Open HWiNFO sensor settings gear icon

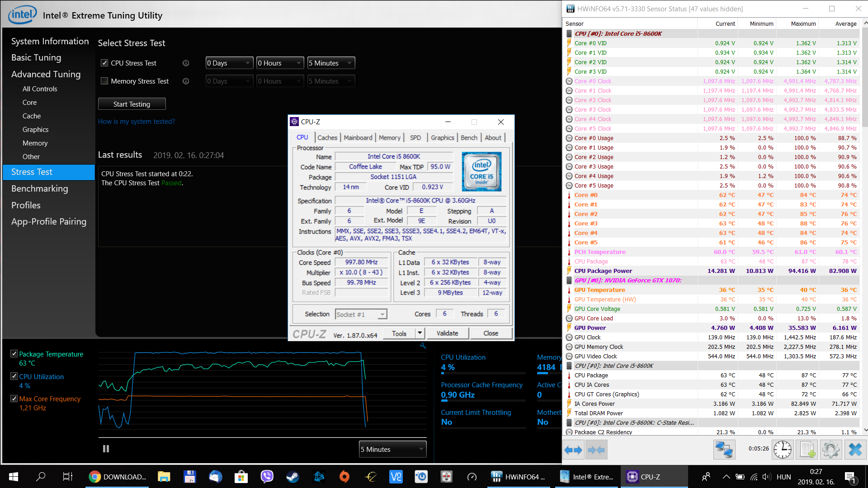pos(830,450)
